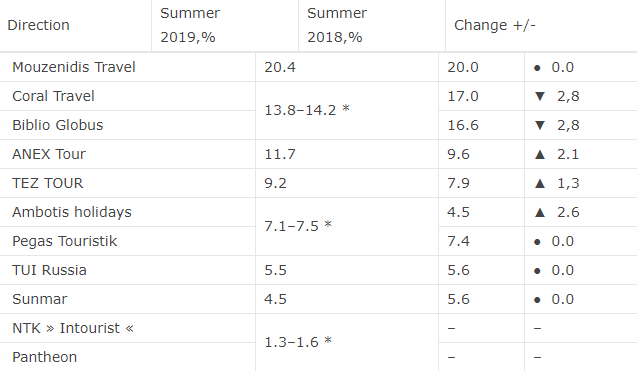Image resolution: width=637 pixels, height=371 pixels.
Task: Click the down arrow in the Coral Travel row
Action: pos(540,96)
